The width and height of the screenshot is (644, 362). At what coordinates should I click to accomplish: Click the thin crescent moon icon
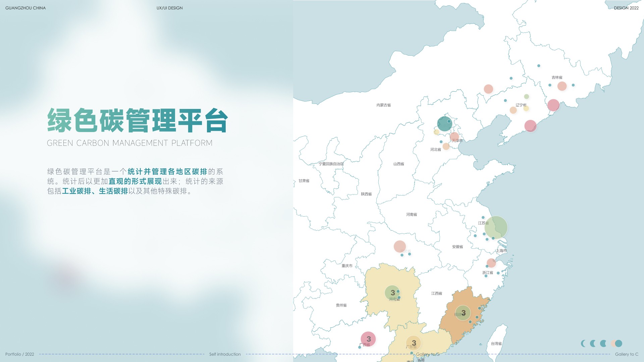583,343
